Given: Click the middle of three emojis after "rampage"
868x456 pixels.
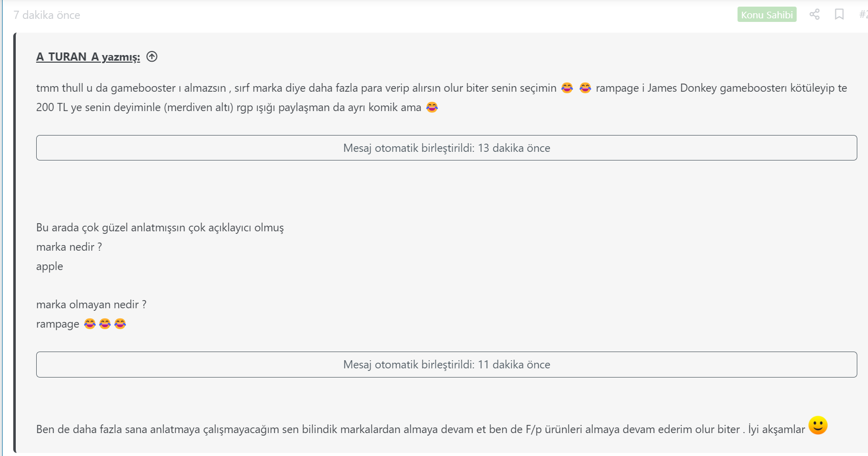Looking at the screenshot, I should (x=105, y=324).
